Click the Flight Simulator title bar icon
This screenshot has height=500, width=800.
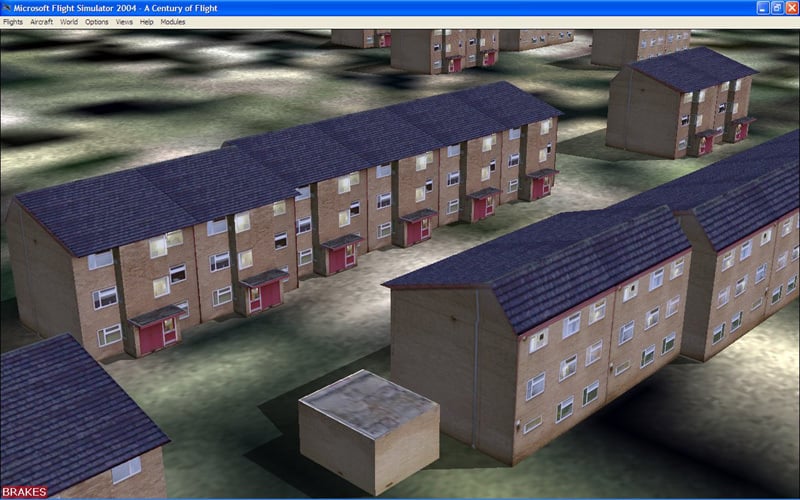tap(6, 8)
